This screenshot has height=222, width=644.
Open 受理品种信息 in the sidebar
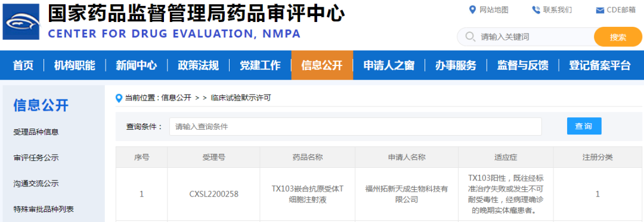point(36,132)
